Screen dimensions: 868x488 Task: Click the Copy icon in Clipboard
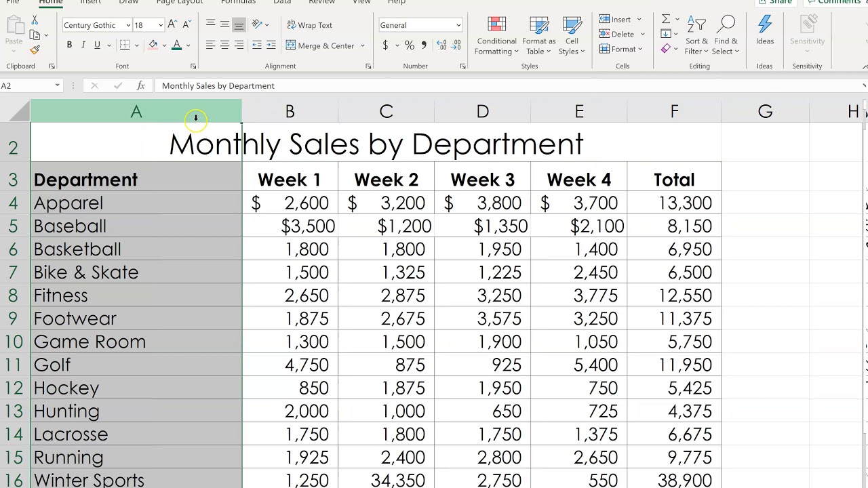tap(35, 35)
